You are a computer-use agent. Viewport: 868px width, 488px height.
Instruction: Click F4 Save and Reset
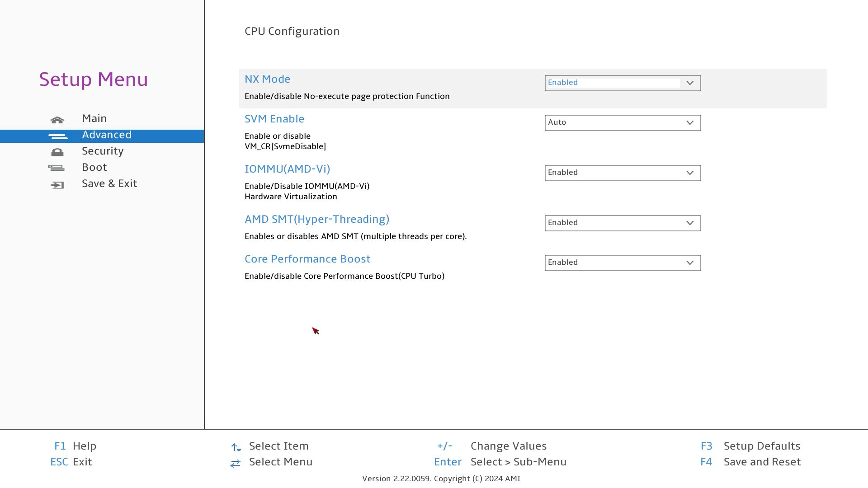coord(762,462)
